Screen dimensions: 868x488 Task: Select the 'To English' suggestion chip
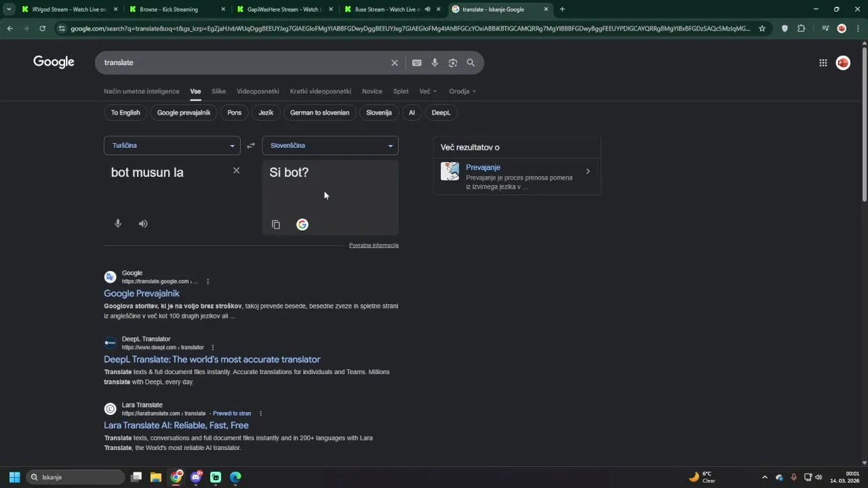[125, 113]
